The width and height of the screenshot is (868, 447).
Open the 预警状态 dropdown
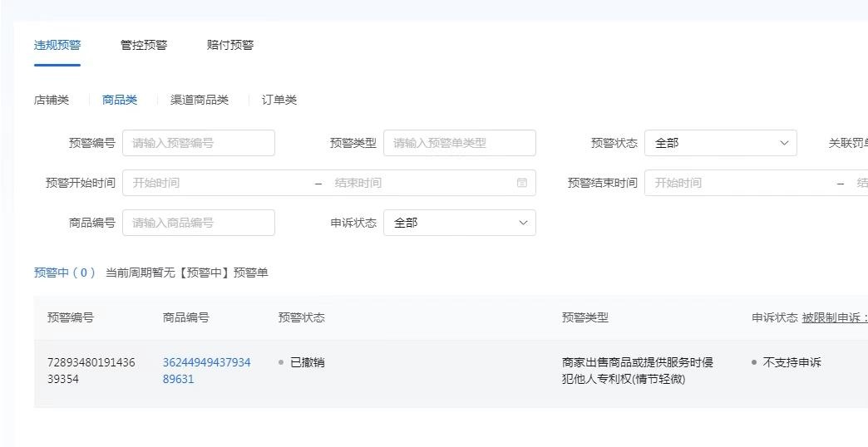pos(721,143)
